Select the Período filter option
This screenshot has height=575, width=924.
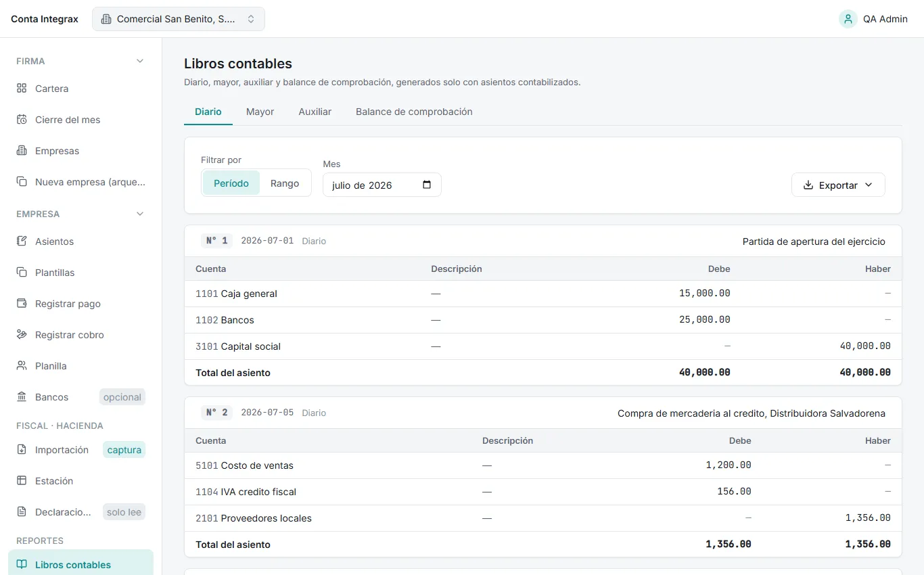tap(231, 183)
